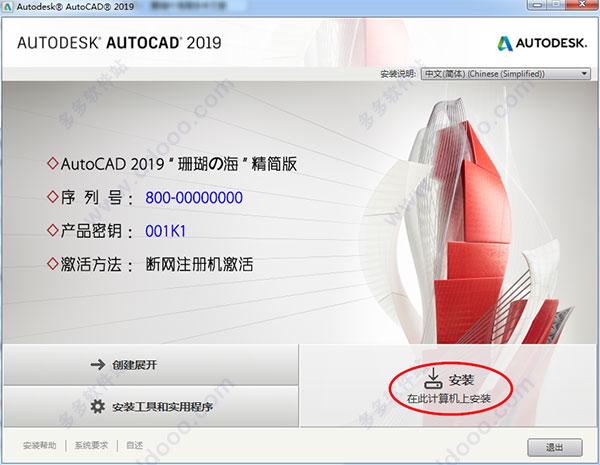This screenshot has width=600, height=465.
Task: Click the AutoCAD 2019 精简版 heading
Action: click(179, 164)
